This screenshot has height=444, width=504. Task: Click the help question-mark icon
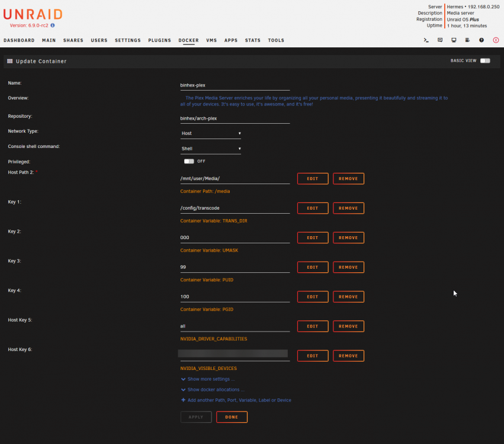click(481, 40)
